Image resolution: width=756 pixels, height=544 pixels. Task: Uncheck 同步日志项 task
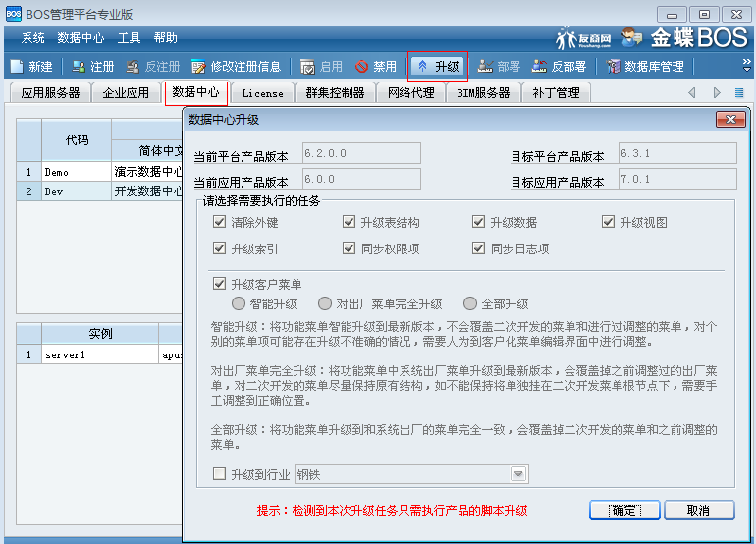click(x=479, y=248)
